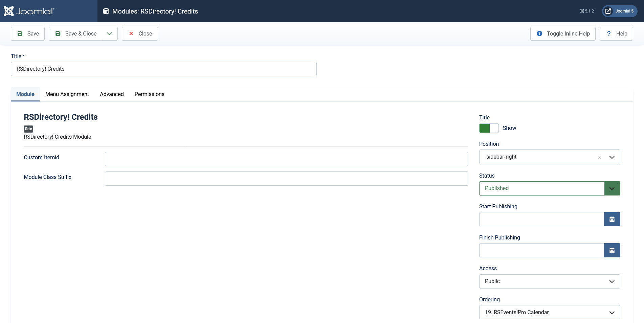Click the Start Publishing date field
Viewport: 644px width, 323px height.
(541, 219)
